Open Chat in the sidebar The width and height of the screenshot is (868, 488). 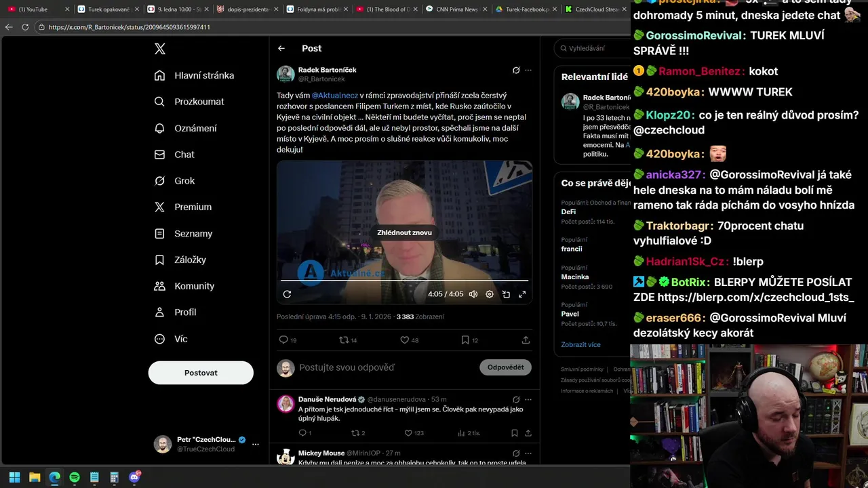tap(174, 155)
